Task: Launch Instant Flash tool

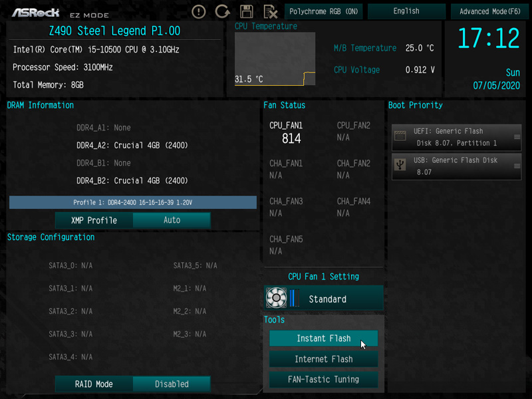Action: 323,338
